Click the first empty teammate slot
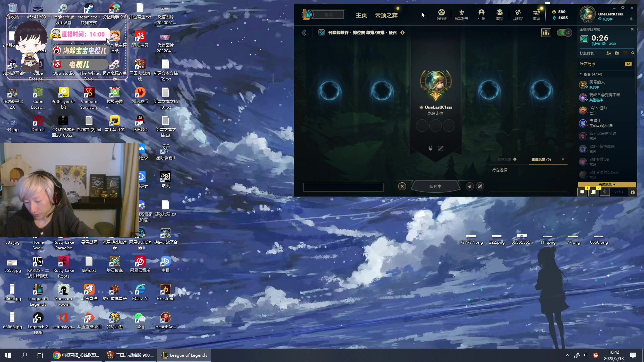This screenshot has height=362, width=644. click(x=330, y=90)
